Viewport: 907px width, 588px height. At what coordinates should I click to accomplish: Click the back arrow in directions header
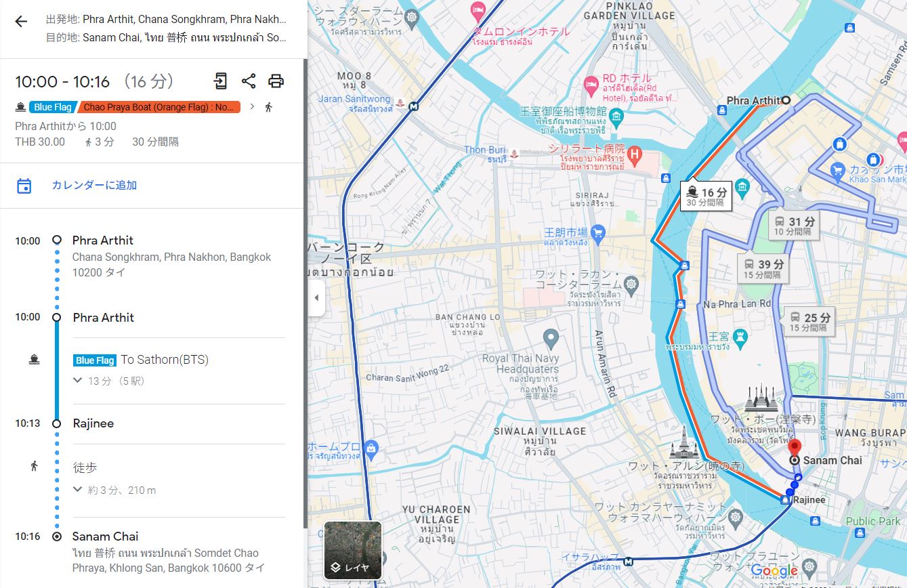coord(21,22)
